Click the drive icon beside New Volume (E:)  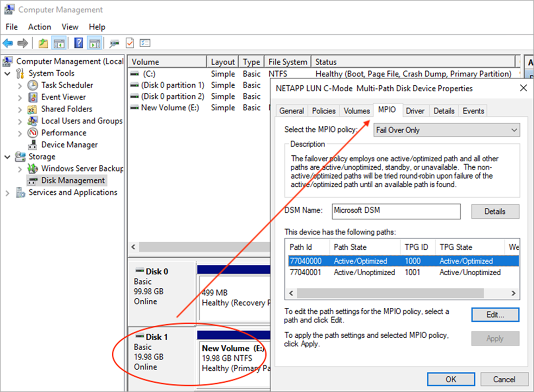tap(135, 108)
